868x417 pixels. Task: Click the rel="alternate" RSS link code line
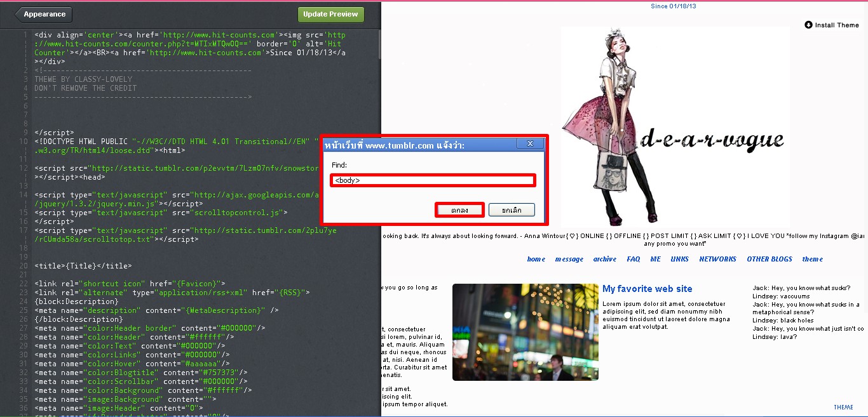172,293
